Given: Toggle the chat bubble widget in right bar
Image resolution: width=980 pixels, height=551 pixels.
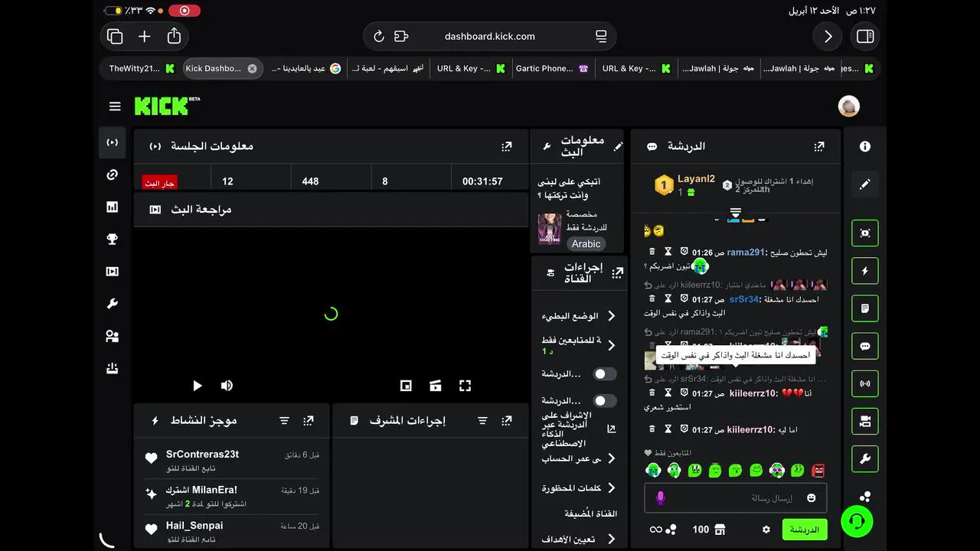Looking at the screenshot, I should [x=865, y=346].
